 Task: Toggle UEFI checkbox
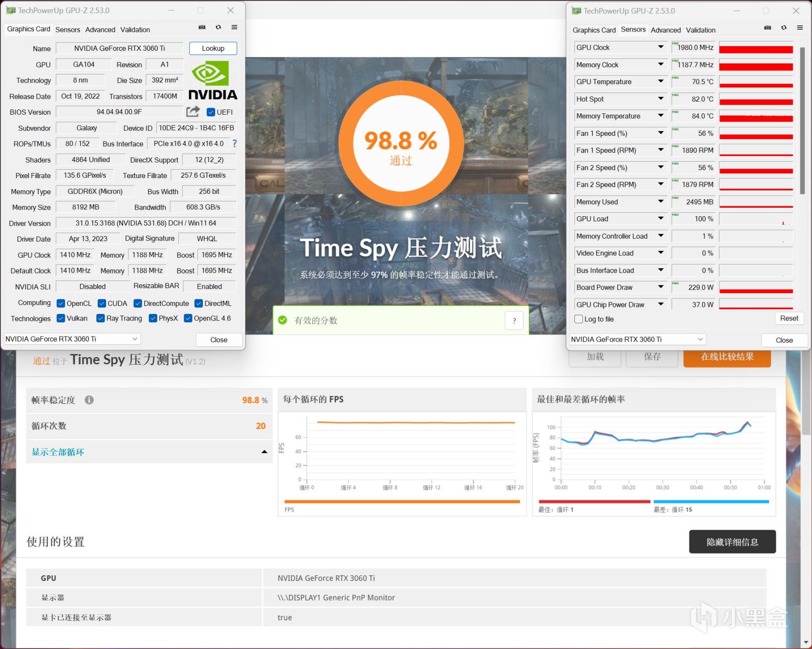(211, 112)
